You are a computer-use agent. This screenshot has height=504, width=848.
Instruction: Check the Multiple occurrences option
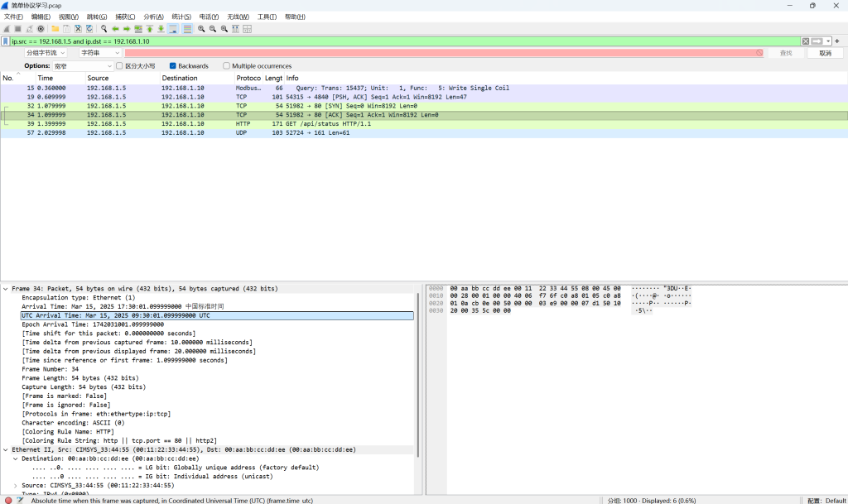(x=226, y=65)
